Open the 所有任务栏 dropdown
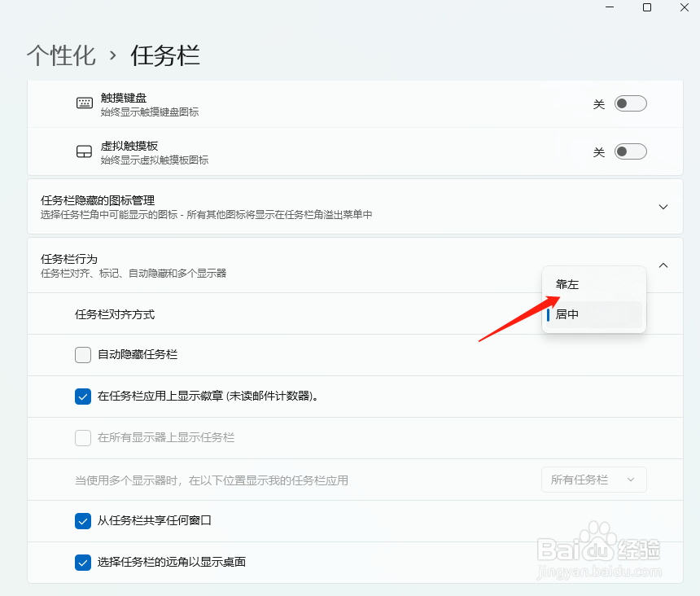 coord(593,480)
